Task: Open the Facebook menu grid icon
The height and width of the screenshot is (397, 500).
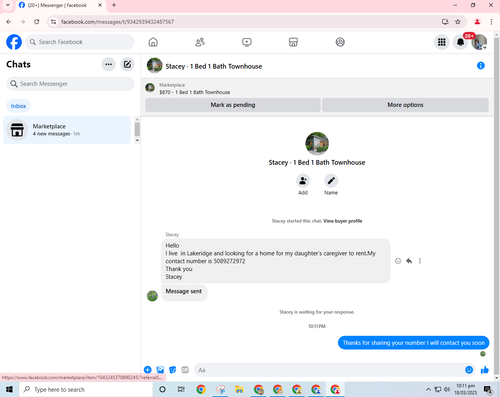Action: [442, 42]
